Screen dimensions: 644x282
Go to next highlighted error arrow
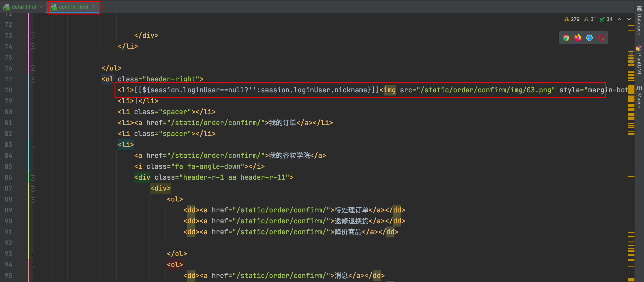(629, 19)
